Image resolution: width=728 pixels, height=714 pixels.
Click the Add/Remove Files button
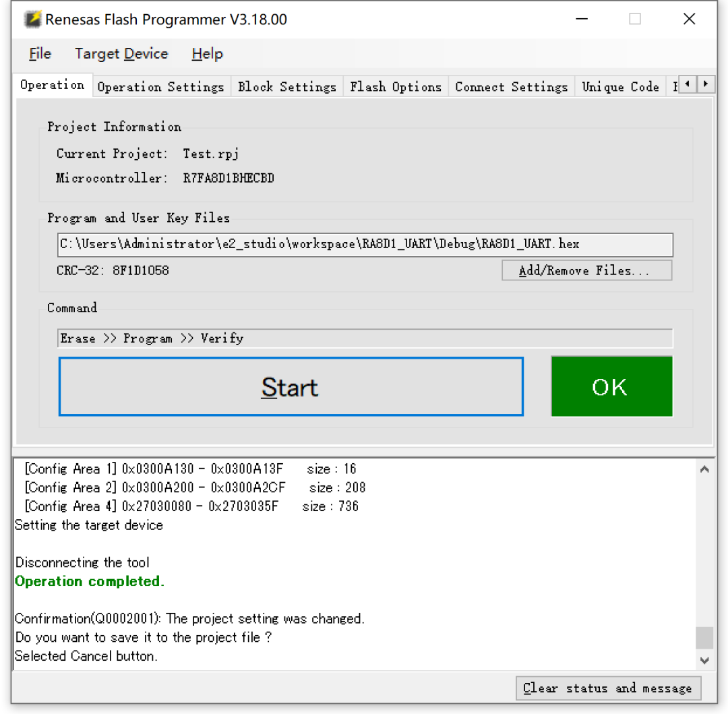(587, 270)
